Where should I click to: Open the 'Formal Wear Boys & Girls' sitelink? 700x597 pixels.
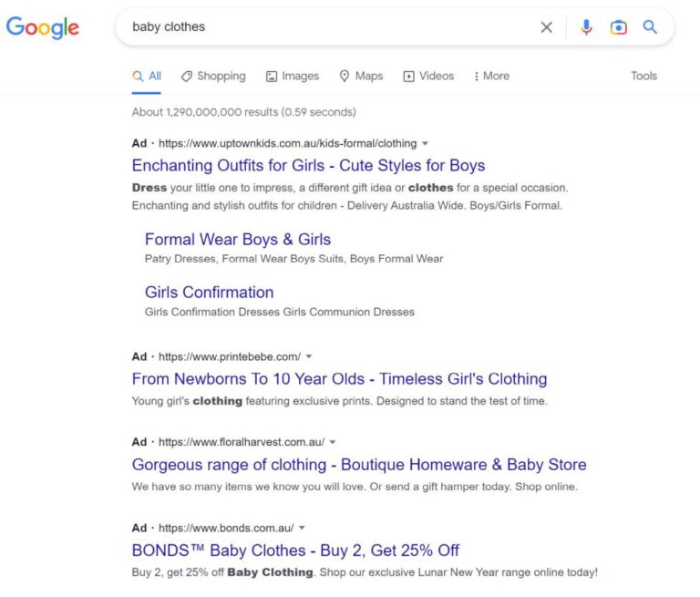point(238,240)
